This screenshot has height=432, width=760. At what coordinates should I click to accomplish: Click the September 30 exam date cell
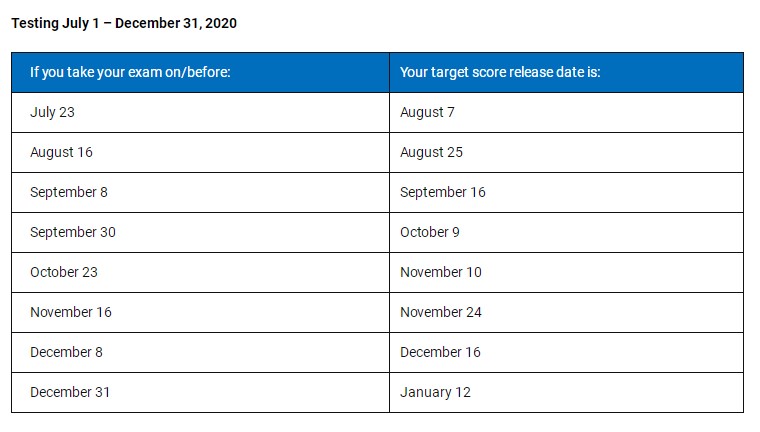pos(73,233)
